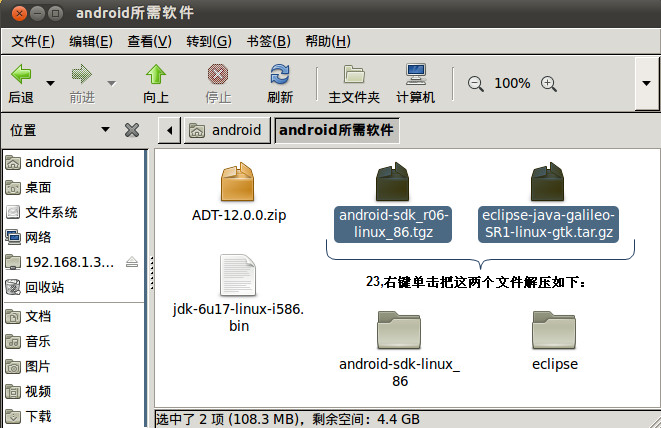Select the android-sdk_r06-linux_86.tgz archive icon
This screenshot has width=661, height=428.
[392, 181]
